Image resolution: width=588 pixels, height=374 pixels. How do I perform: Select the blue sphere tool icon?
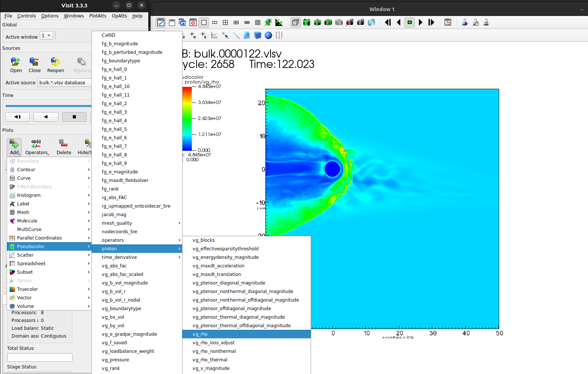pos(268,35)
